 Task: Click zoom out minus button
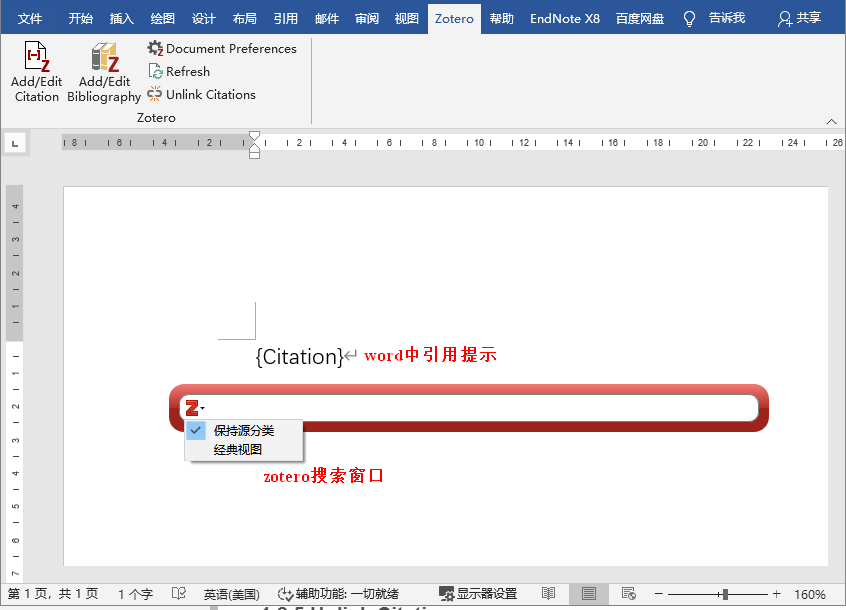[658, 594]
